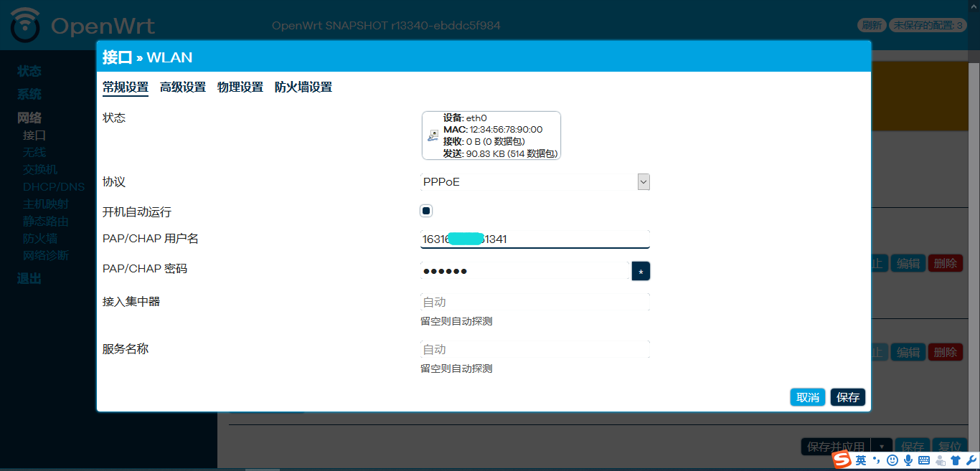
Task: Toggle the 开机自动运行 checkbox
Action: [426, 211]
